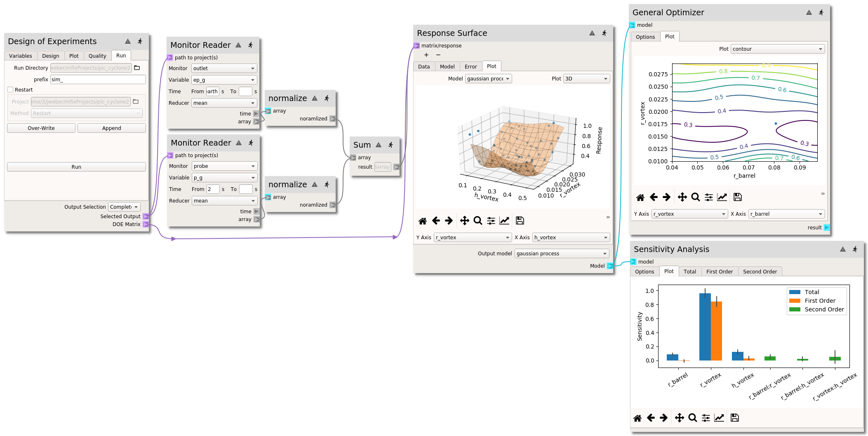Open the Monitor dropdown showing outlet

(x=224, y=68)
